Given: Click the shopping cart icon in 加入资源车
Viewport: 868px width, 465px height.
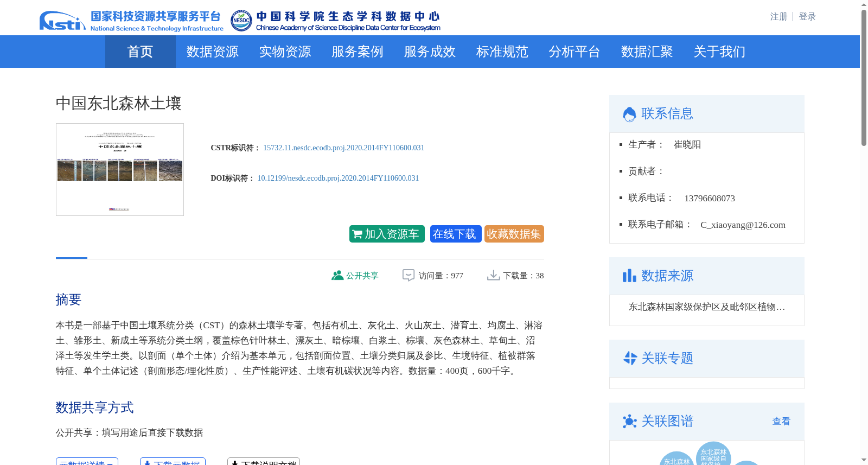Looking at the screenshot, I should coord(358,234).
